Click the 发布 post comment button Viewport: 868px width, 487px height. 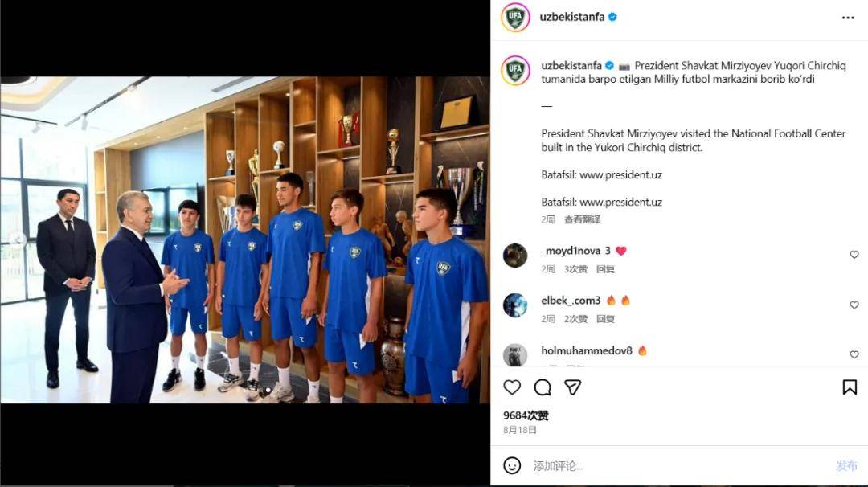pos(846,466)
